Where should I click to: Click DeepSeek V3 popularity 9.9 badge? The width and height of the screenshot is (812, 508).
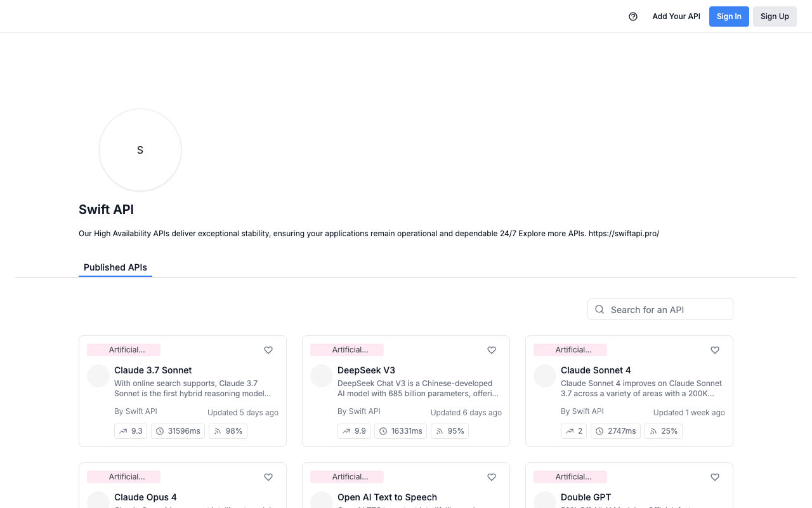click(354, 431)
